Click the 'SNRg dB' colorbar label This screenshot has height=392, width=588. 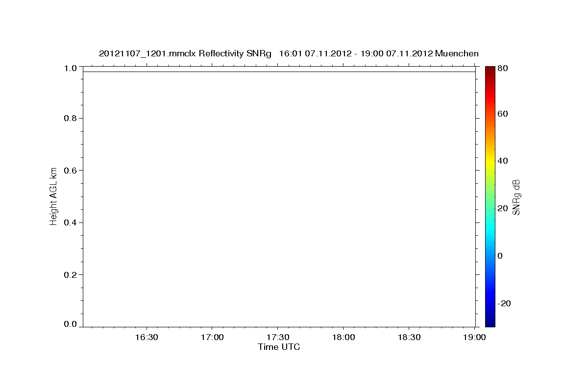(x=516, y=197)
